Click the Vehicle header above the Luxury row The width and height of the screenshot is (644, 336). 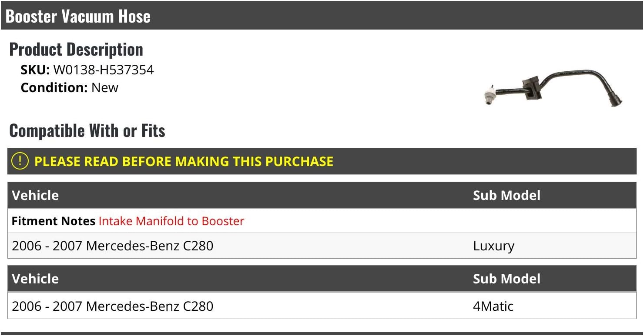tap(35, 195)
